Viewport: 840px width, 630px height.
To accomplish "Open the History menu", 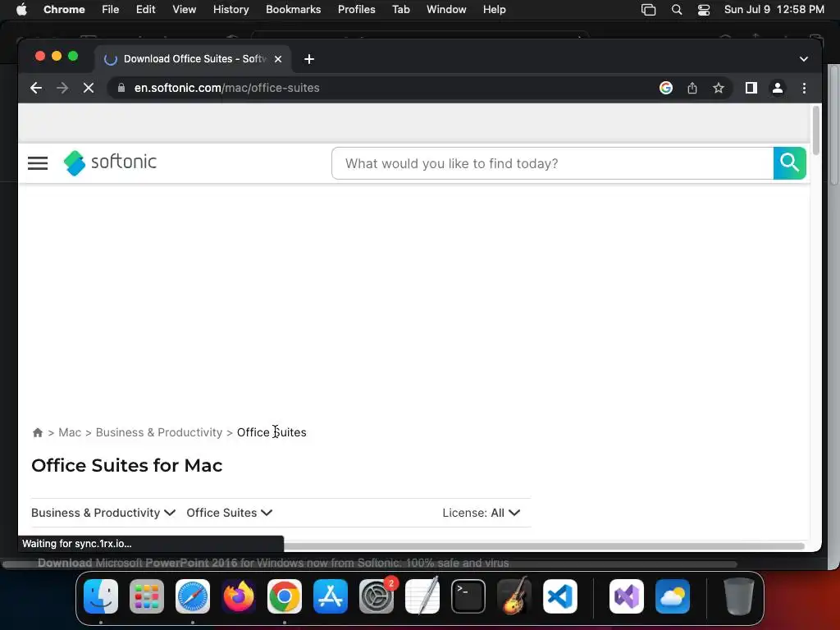I will (231, 10).
